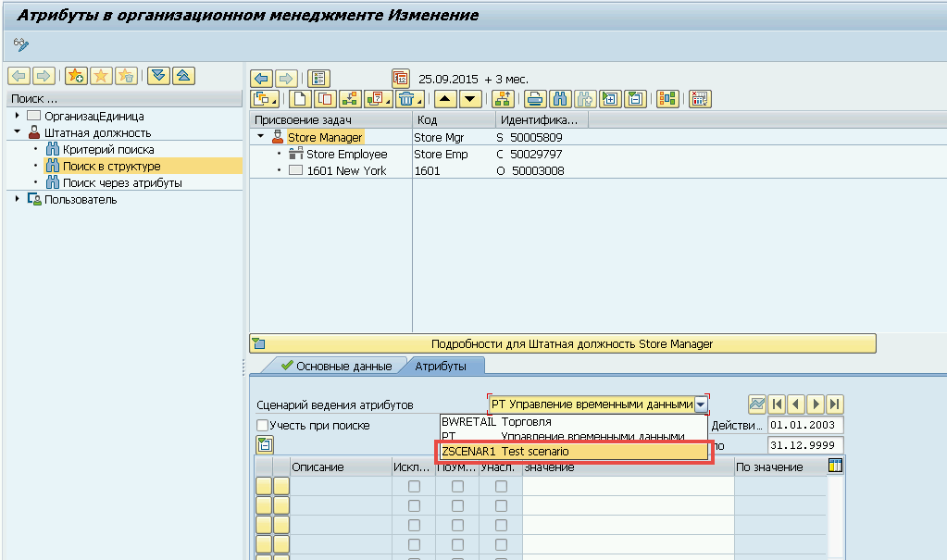Open the checklist settings icon near arrows
This screenshot has height=560, width=947.
318,79
